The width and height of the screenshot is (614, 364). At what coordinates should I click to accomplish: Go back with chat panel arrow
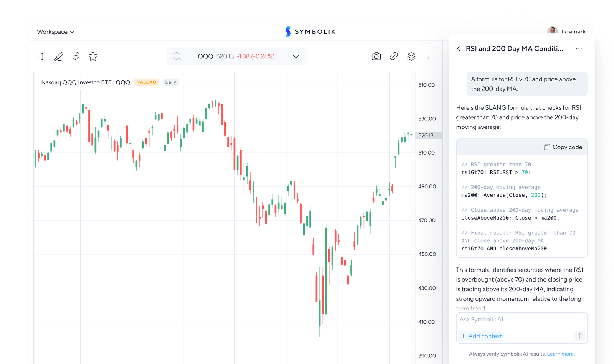459,48
